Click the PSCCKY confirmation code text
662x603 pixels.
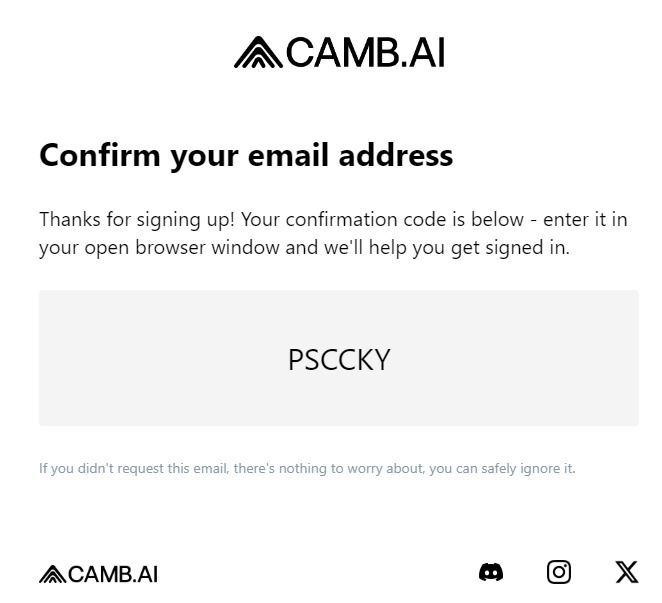point(339,359)
